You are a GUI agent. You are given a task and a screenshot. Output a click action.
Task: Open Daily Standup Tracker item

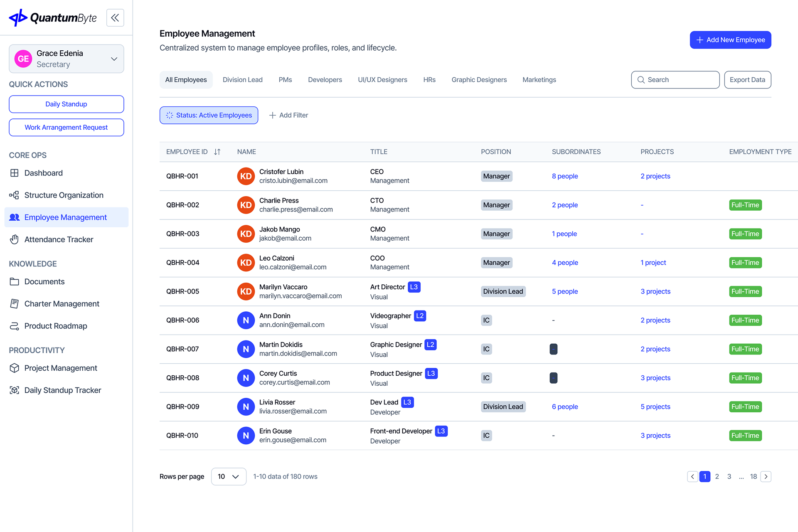tap(62, 390)
